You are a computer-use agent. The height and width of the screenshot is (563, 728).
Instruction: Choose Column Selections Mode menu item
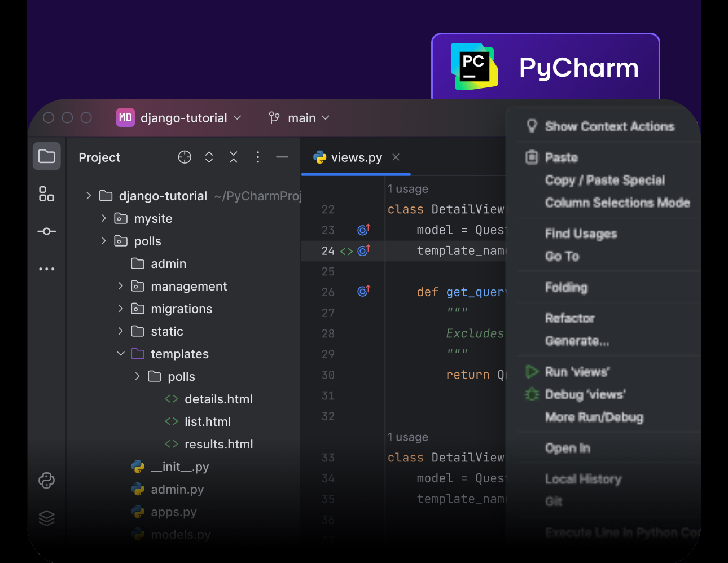(617, 203)
